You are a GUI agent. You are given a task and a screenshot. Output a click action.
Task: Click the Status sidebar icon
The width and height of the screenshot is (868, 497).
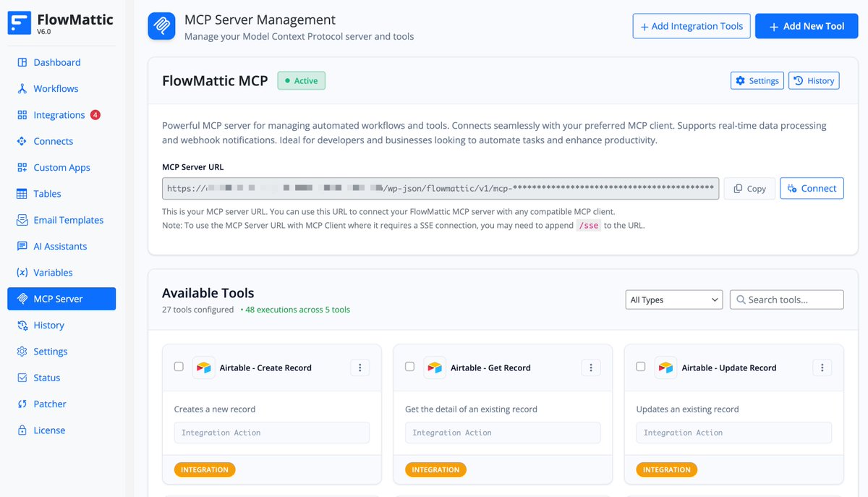tap(22, 378)
